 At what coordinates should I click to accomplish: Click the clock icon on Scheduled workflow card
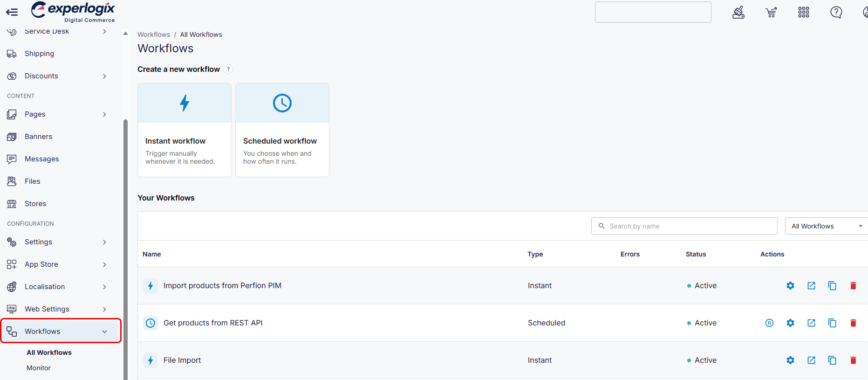pos(282,103)
